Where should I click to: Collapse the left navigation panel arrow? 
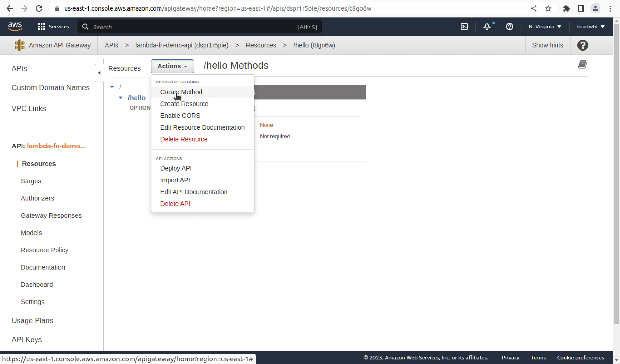click(99, 73)
